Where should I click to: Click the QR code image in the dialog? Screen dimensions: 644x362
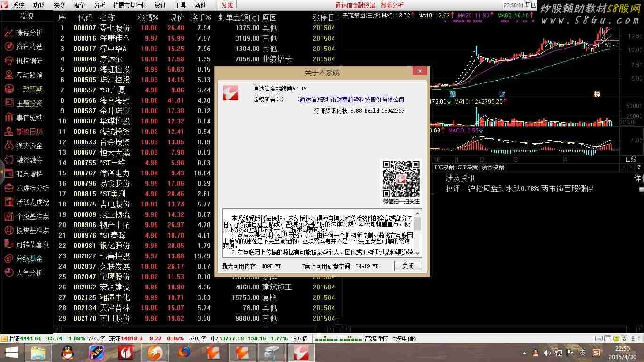[x=401, y=179]
